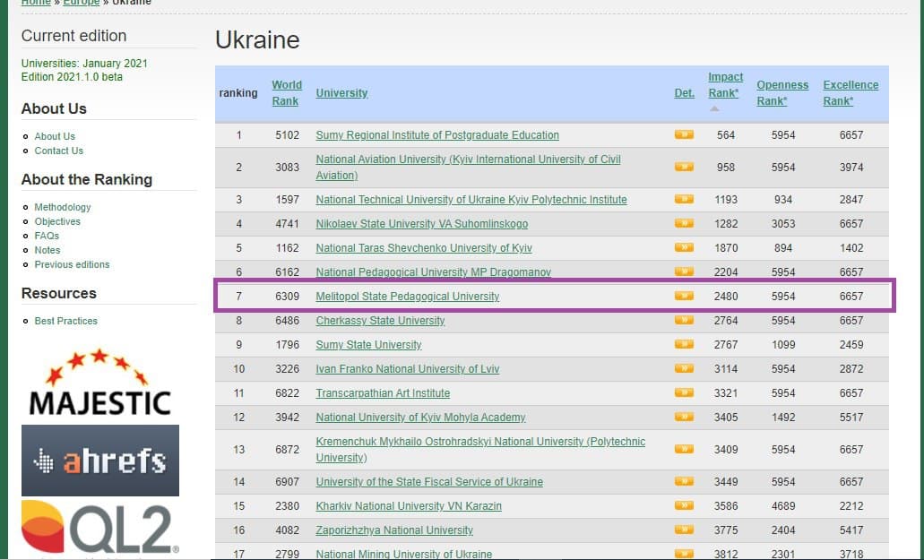Click details icon for Transcarpathian Art Institute

[x=684, y=393]
